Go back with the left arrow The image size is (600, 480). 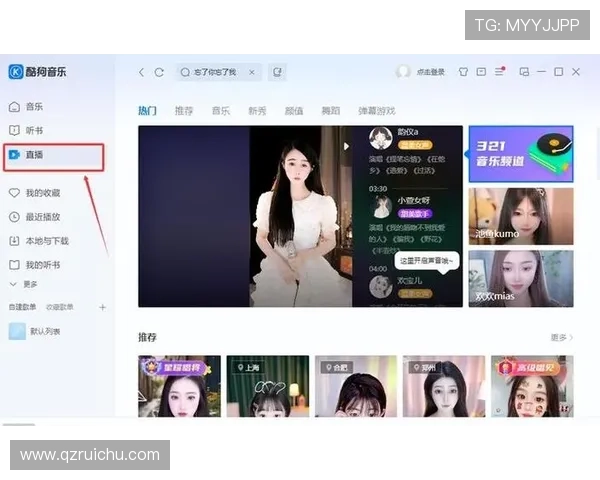click(x=142, y=72)
